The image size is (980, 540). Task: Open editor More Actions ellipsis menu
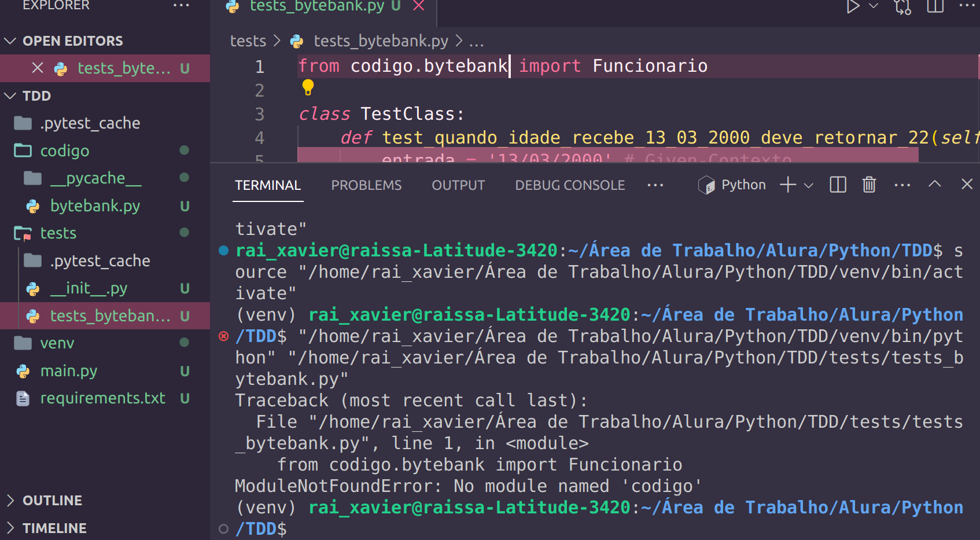[x=967, y=6]
